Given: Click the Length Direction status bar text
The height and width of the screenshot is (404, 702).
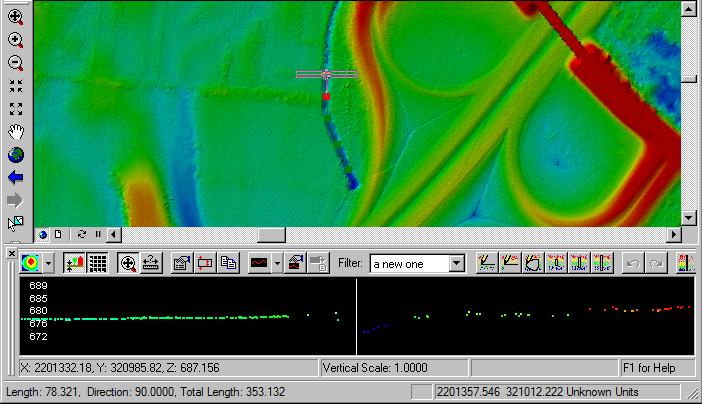Looking at the screenshot, I should tap(146, 392).
